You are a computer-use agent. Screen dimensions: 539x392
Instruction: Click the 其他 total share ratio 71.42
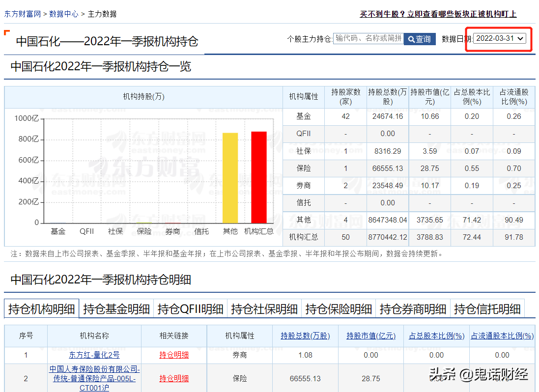click(x=472, y=220)
